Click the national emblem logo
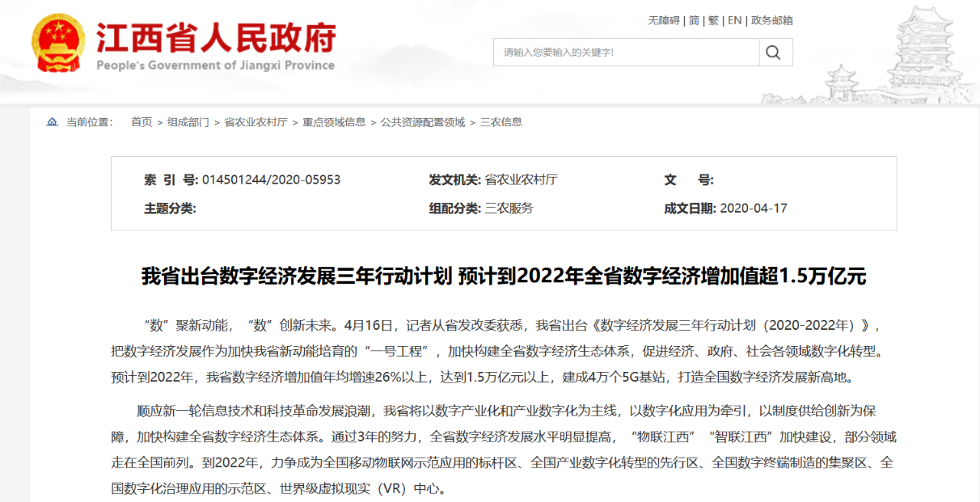 click(58, 44)
